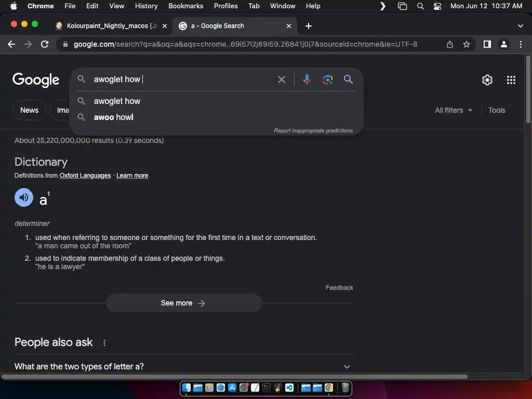Open Google quick settings gear
This screenshot has width=532, height=399.
point(487,79)
